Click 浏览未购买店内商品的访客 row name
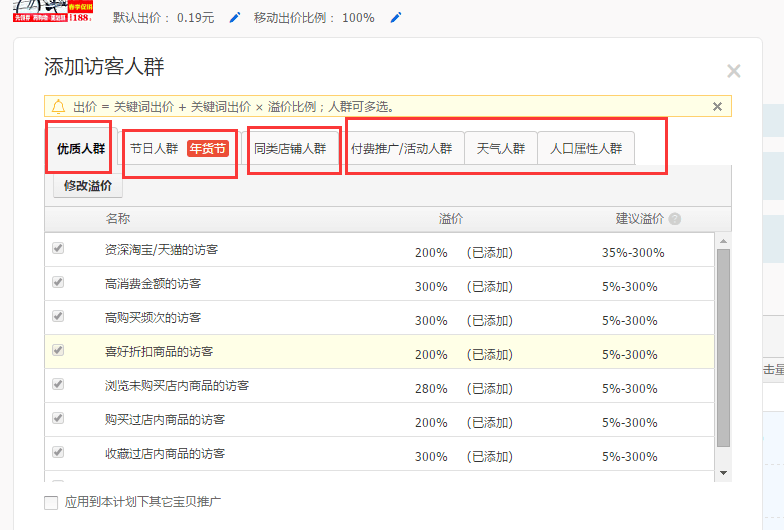784x530 pixels. (177, 386)
